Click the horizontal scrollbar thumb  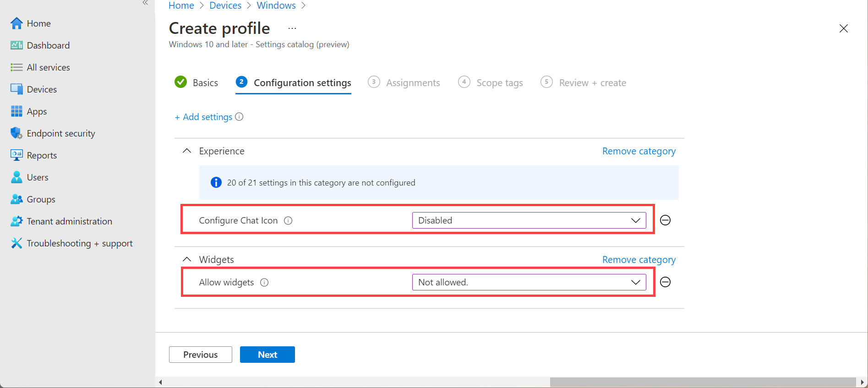tap(703, 382)
